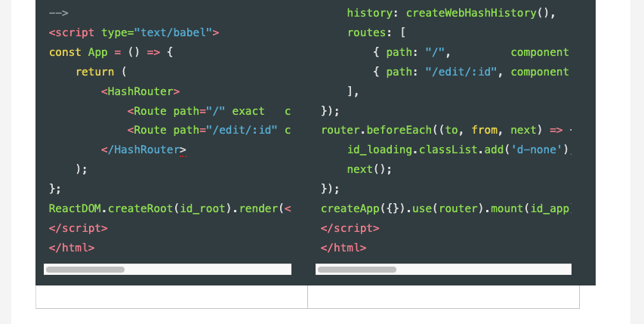Click the "const App = () => {" line
This screenshot has width=644, height=324.
tap(111, 53)
